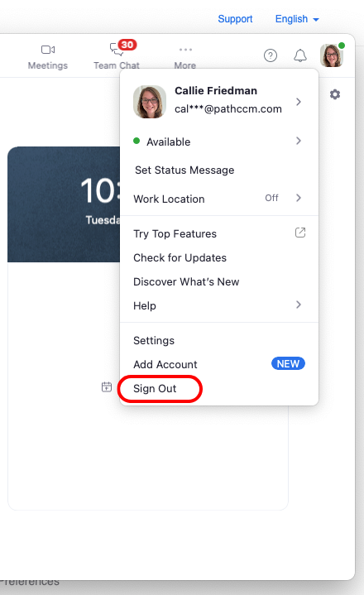Click the external link icon beside Try Top Features
The image size is (364, 595).
[x=300, y=233]
